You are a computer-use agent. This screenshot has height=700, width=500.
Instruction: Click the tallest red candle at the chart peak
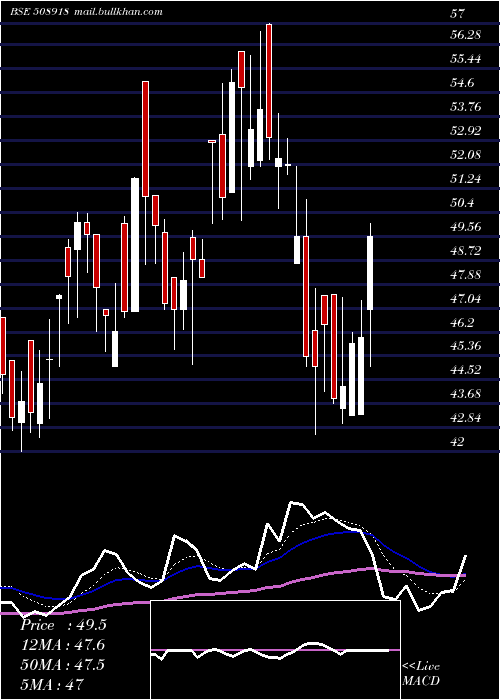(269, 81)
